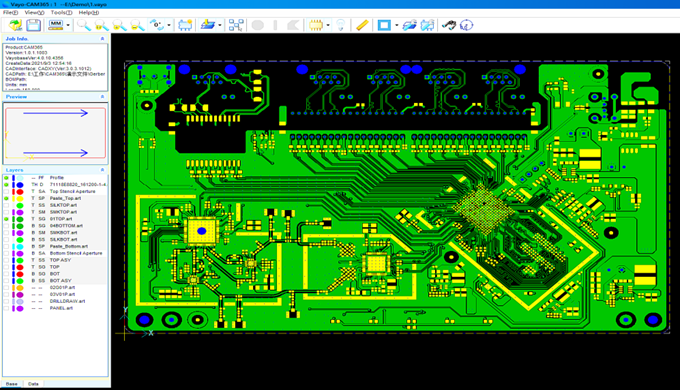Viewport: 680px width, 390px height.
Task: Click the blue rectangle frame tool icon
Action: 384,25
